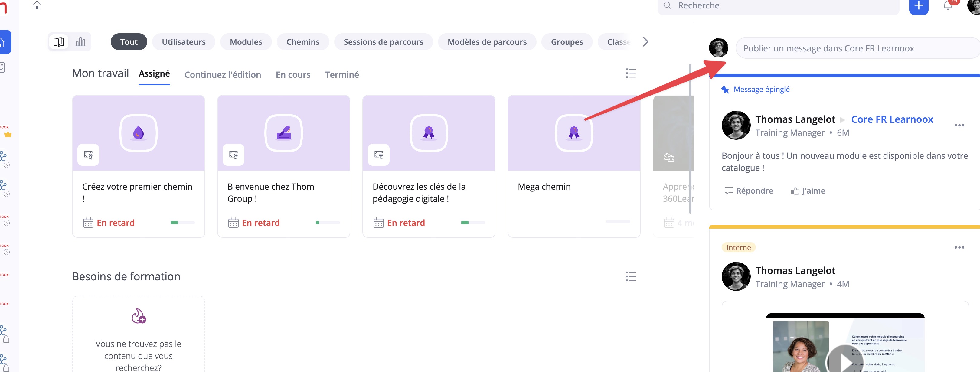Viewport: 980px width, 372px height.
Task: Open Thomas Langelot avatar on pinned message
Action: tap(736, 125)
